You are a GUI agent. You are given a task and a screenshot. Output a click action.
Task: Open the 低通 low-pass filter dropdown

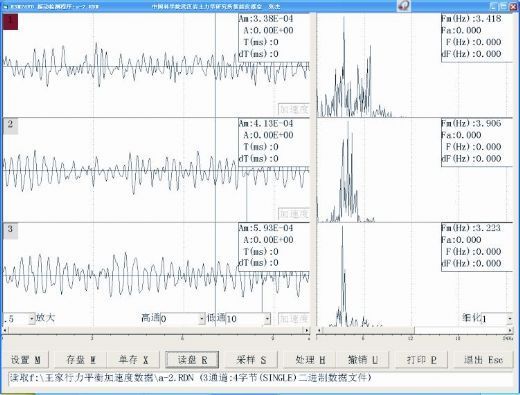pyautogui.click(x=267, y=319)
